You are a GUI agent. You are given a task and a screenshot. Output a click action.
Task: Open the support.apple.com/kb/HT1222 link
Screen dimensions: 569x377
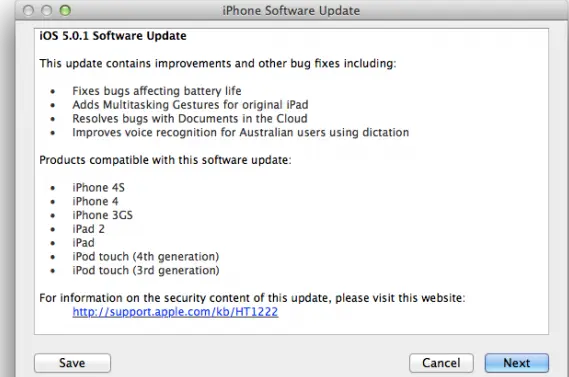[175, 312]
